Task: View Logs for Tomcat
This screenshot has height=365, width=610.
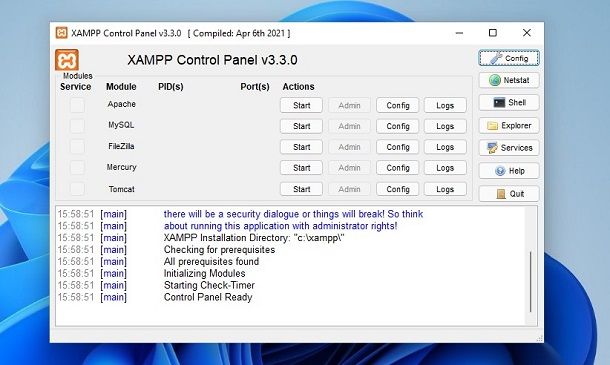Action: pos(445,189)
